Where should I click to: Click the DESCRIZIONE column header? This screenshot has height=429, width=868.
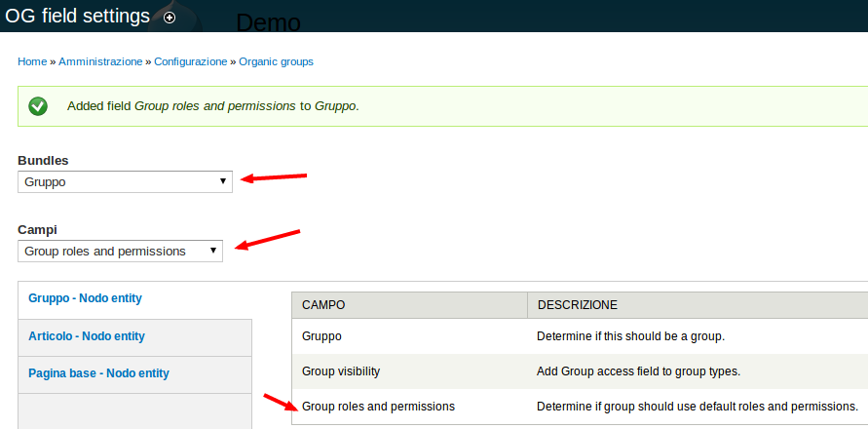pos(577,305)
